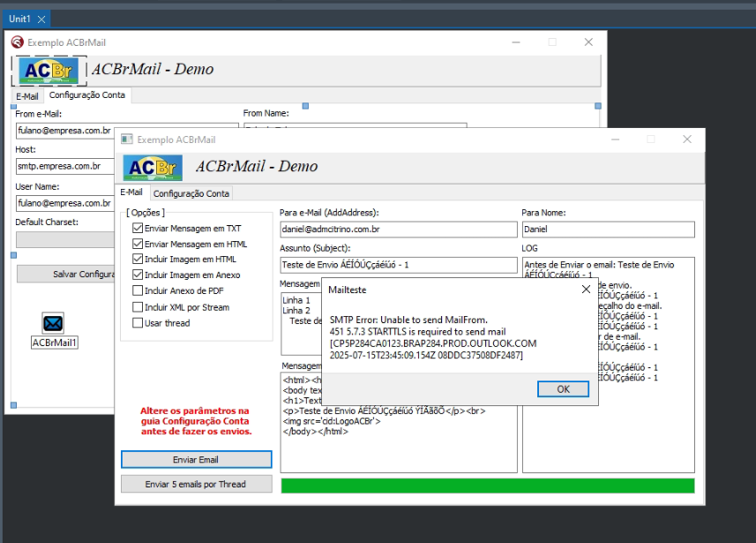Screen dimensions: 756x543
Task: Click the front Exemplo ACBrMail window title icon
Action: tap(127, 140)
